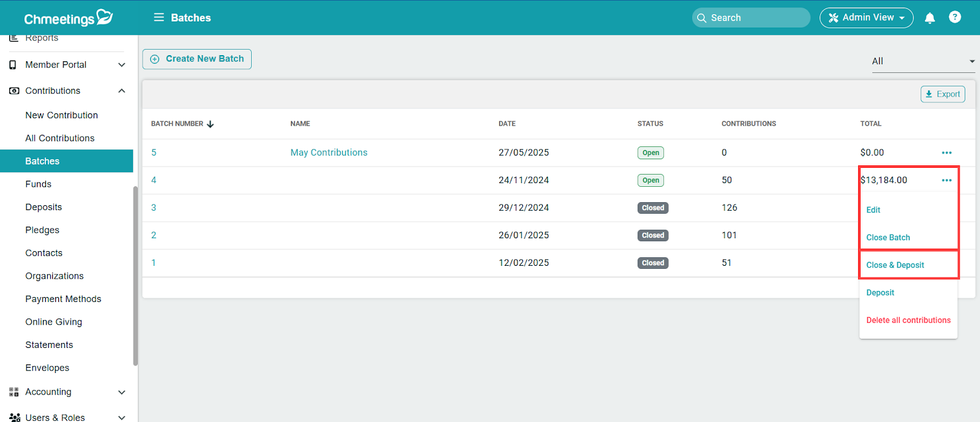Open Organizations in the sidebar

[x=55, y=276]
